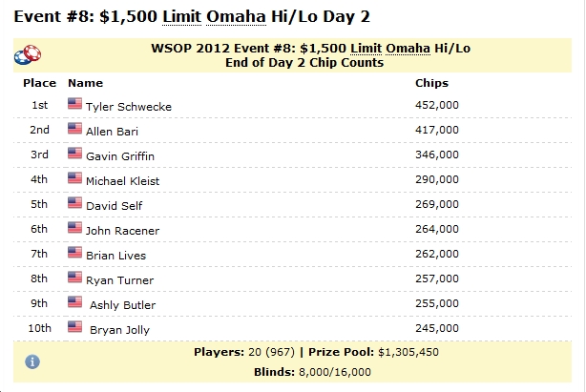
Task: Click the flag icon beside Tyler Schwecke
Action: pos(74,103)
